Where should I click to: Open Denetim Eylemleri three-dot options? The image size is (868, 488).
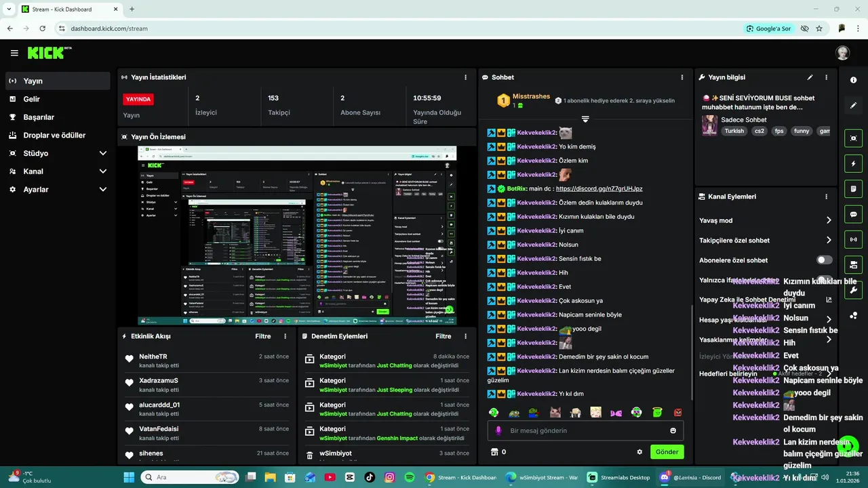[465, 336]
